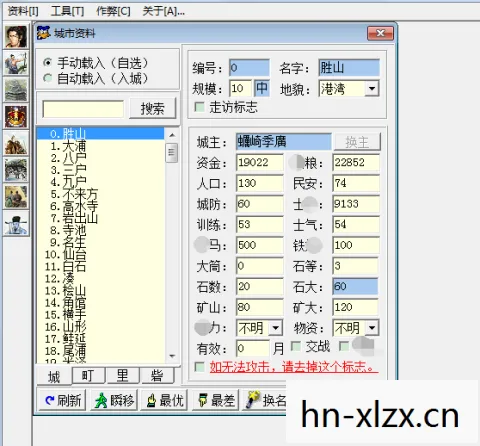Switch to the 里 tab

click(123, 376)
